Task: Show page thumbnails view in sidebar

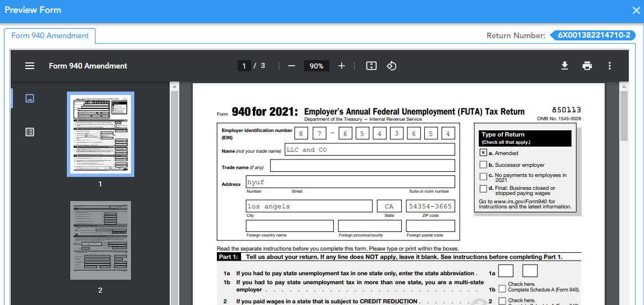Action: (30, 98)
